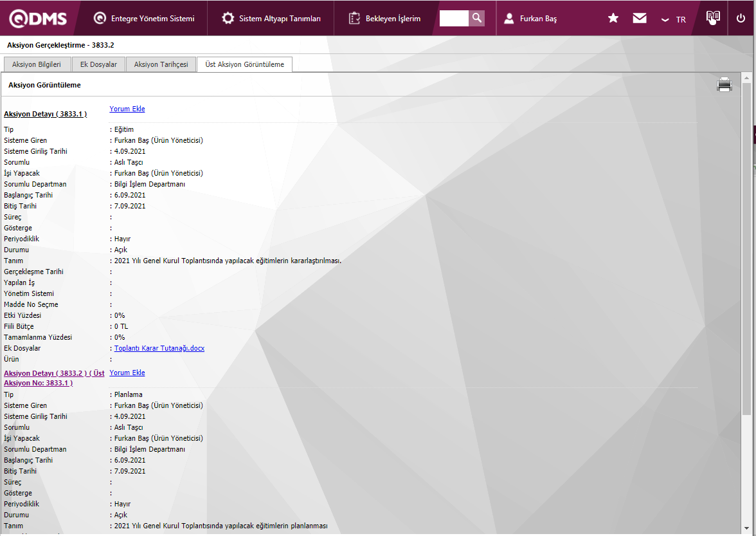
Task: Select the Aksiyon Tarihçesi tab
Action: [161, 64]
